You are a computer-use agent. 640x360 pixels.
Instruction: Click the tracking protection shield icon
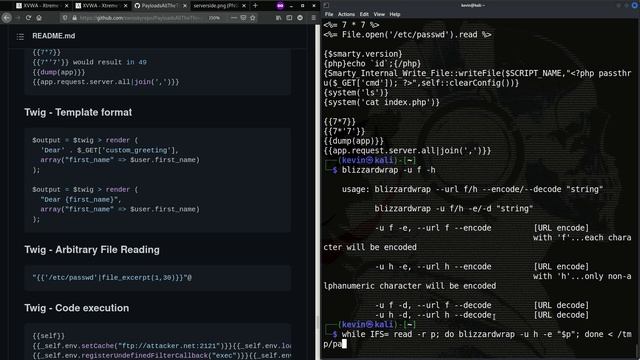(x=65, y=18)
